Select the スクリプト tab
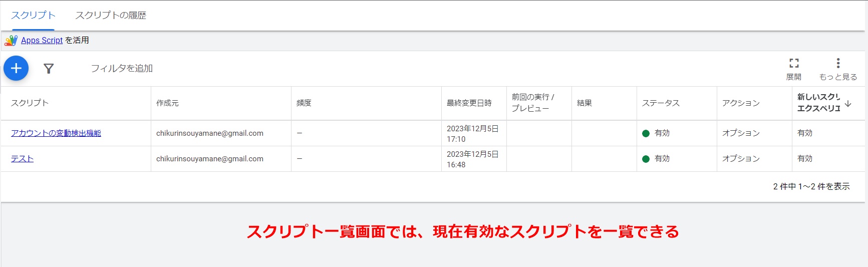 tap(33, 16)
